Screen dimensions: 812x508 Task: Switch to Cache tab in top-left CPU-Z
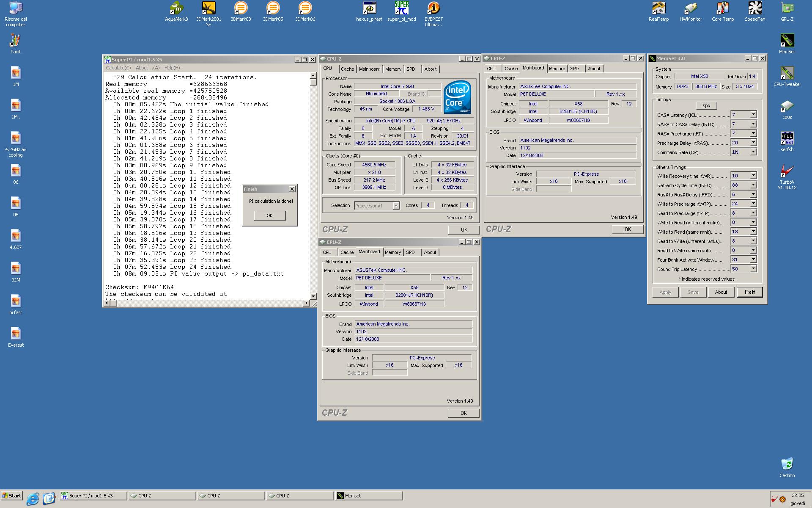click(347, 69)
